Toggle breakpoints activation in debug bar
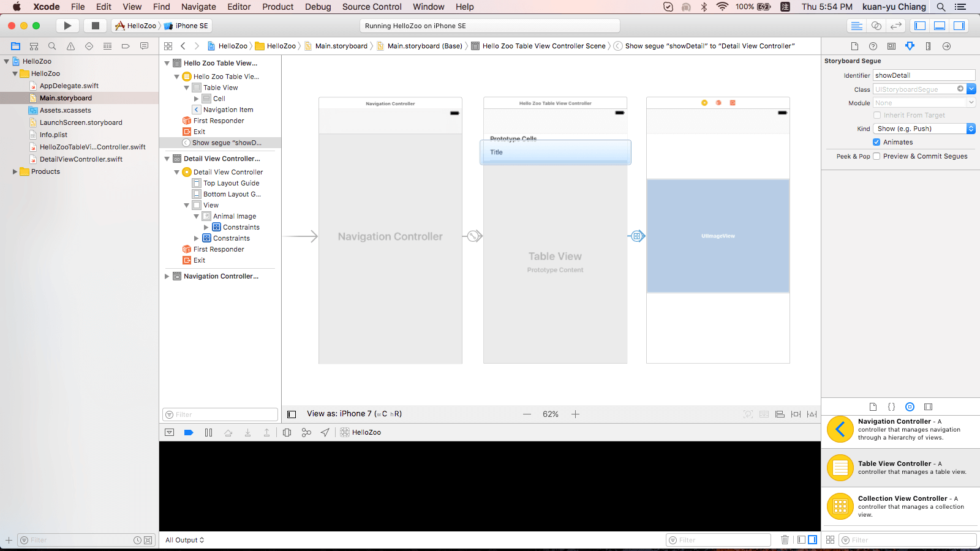 pos(189,432)
